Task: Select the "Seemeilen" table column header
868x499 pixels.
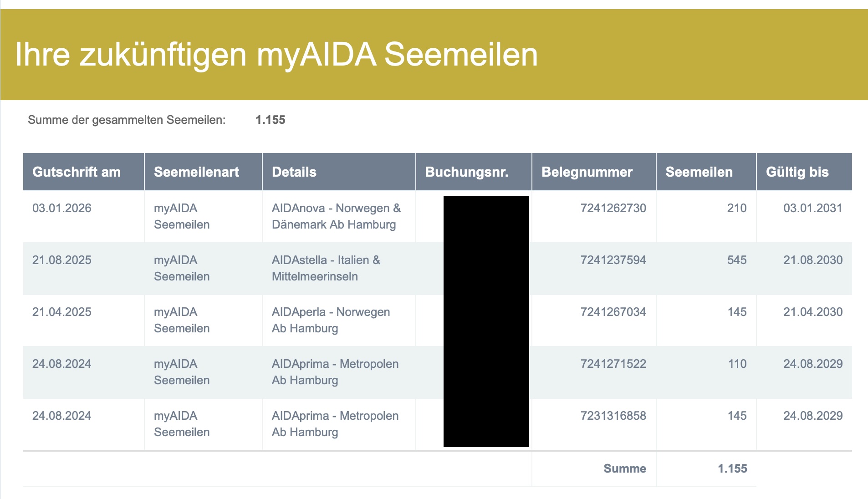Action: coord(699,172)
